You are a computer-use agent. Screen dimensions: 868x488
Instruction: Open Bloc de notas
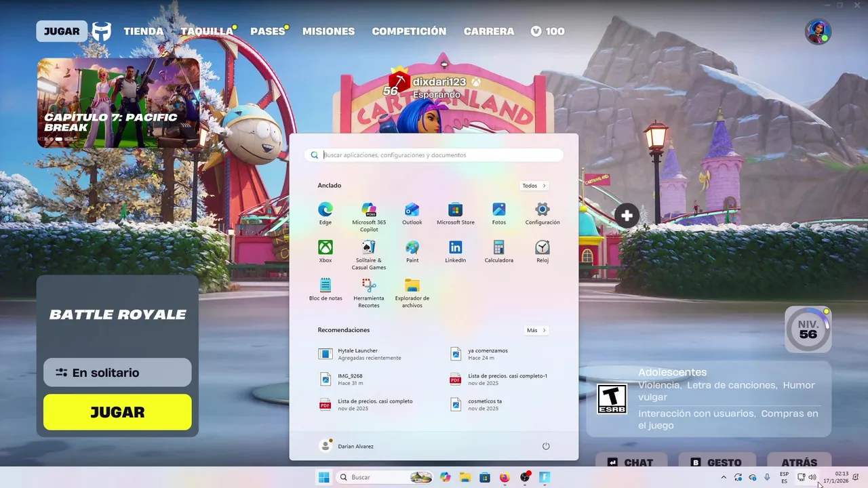tap(325, 289)
